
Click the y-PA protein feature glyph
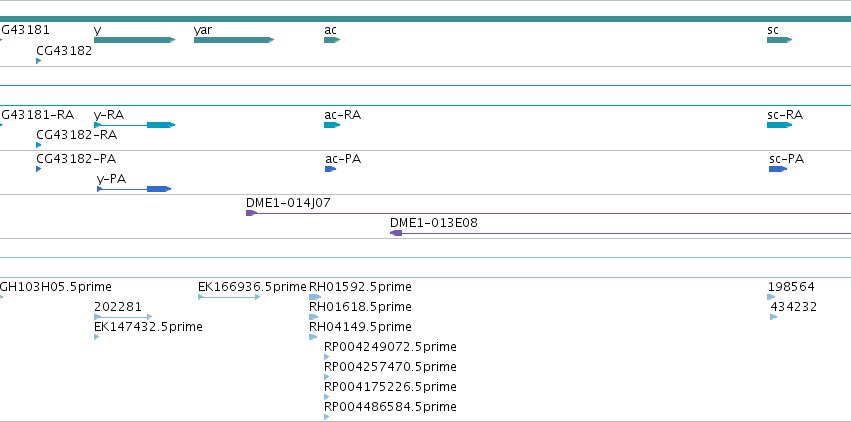134,189
